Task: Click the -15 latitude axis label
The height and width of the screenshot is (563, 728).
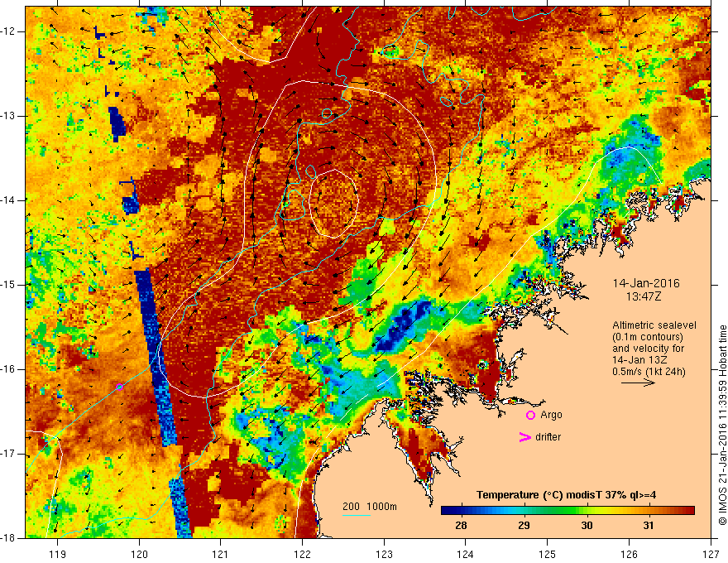Action: (8, 285)
